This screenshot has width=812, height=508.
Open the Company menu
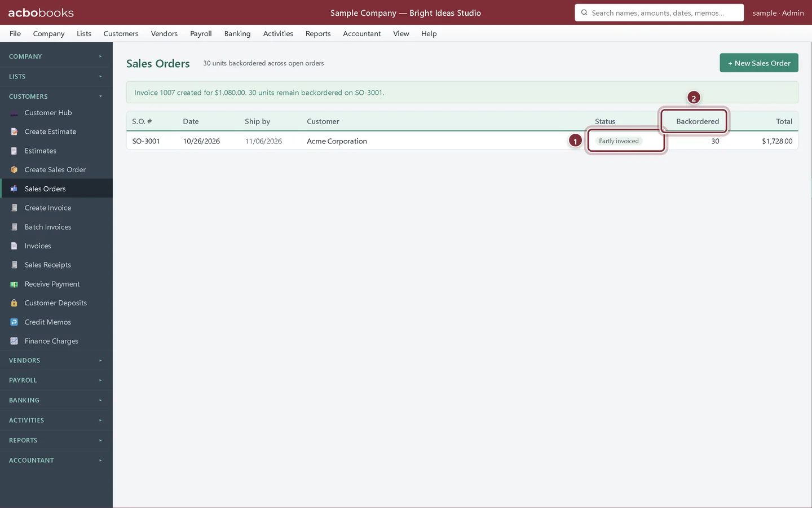point(48,33)
